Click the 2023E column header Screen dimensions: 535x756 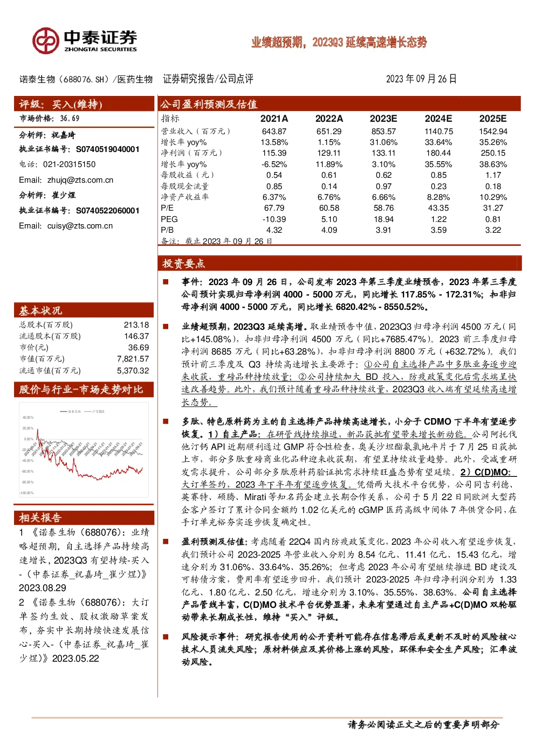tap(383, 119)
